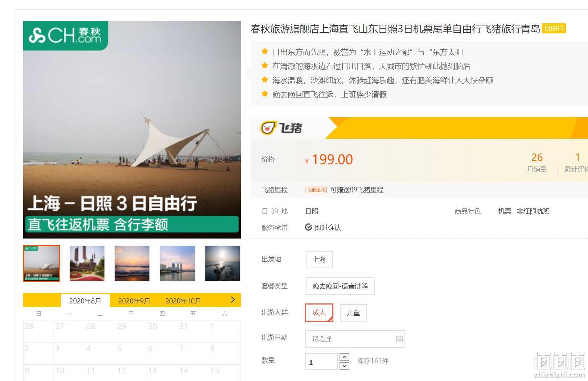Click the 自由行 yellow badge

click(x=554, y=28)
